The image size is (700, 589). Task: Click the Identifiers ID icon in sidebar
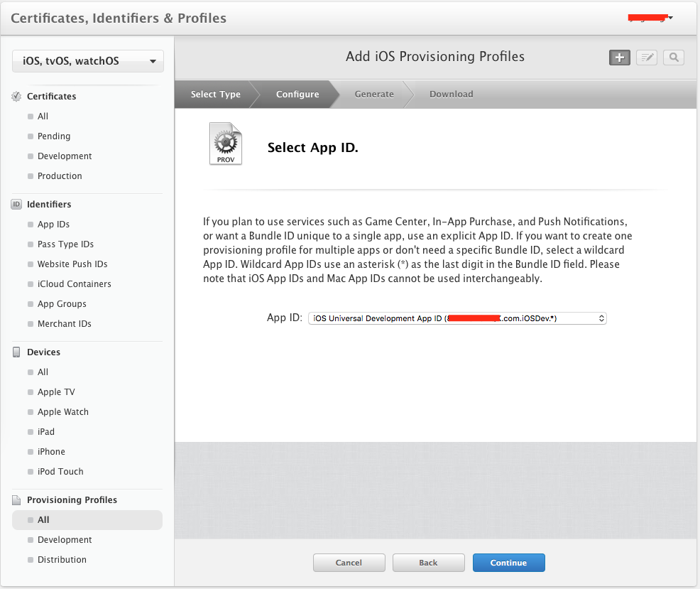tap(16, 204)
